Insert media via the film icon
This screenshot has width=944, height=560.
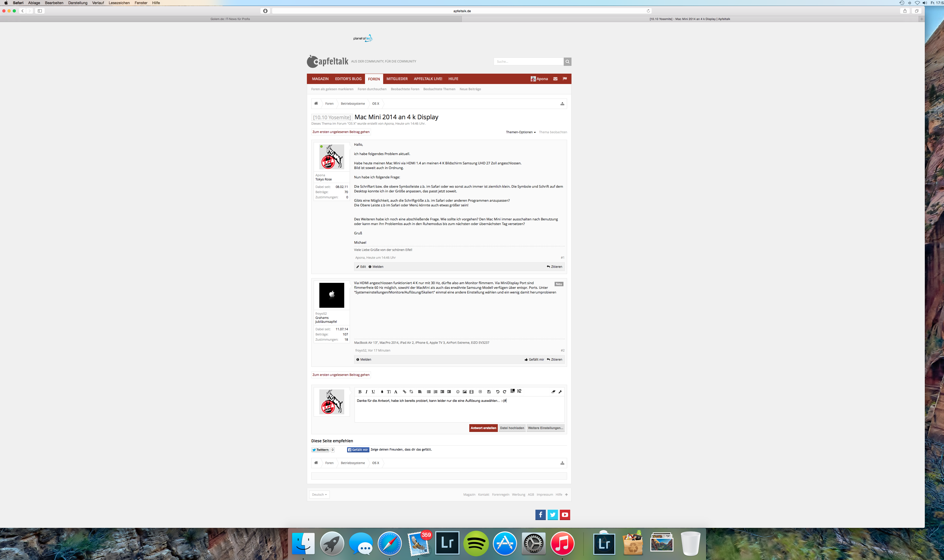471,392
